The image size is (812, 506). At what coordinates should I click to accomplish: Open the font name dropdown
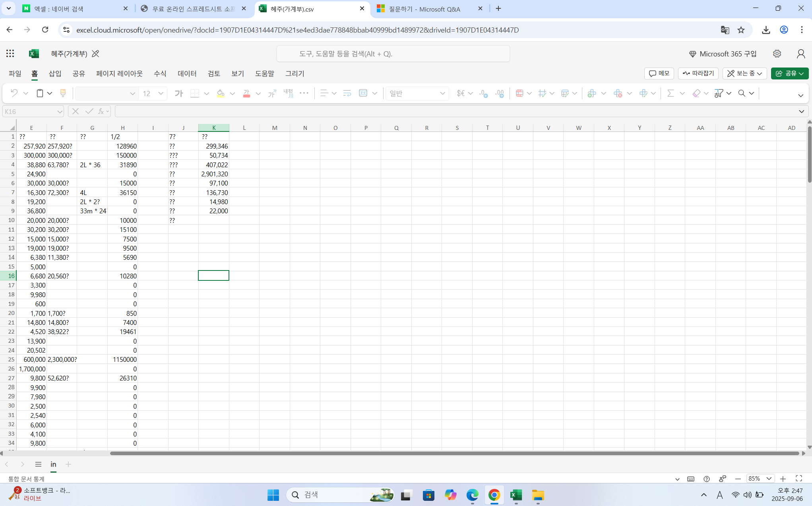(x=132, y=93)
